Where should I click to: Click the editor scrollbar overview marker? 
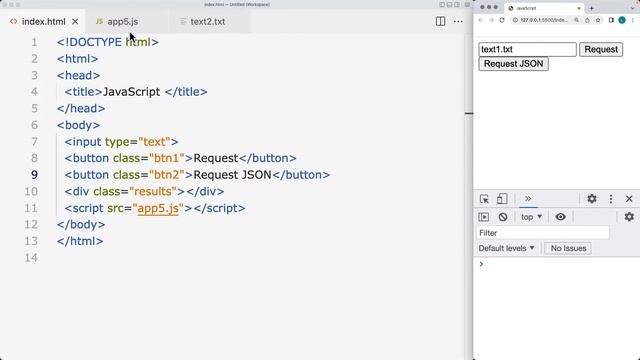(469, 113)
